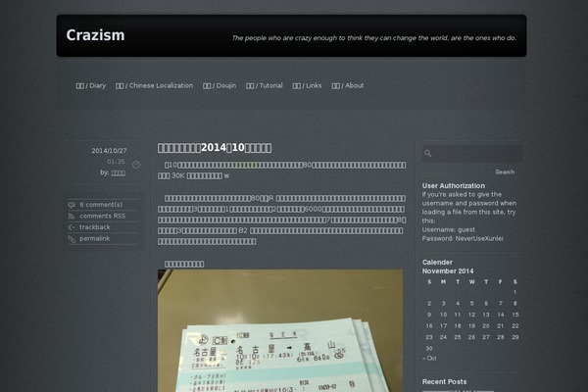Click the Search button

click(x=505, y=171)
